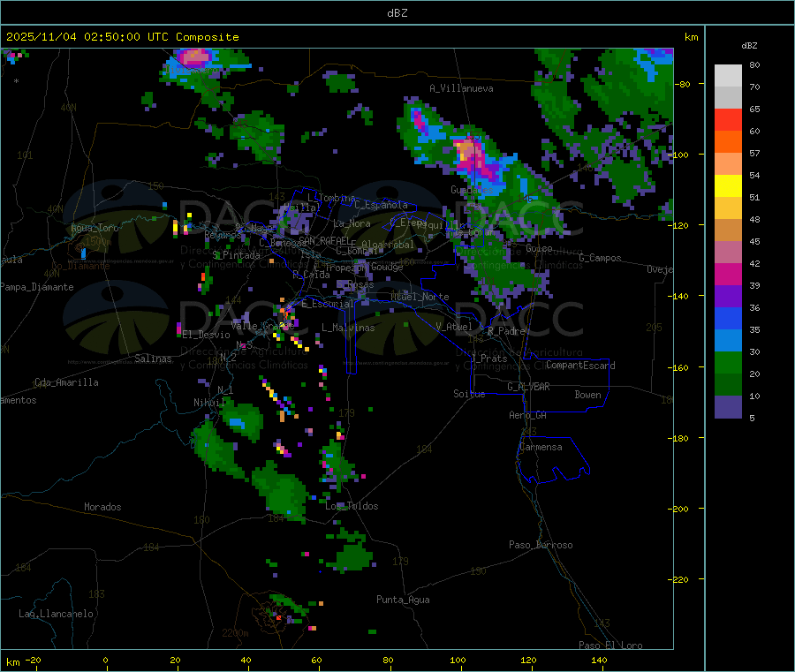This screenshot has height=672, width=795.
Task: Click the km unit label at top right
Action: pos(691,37)
